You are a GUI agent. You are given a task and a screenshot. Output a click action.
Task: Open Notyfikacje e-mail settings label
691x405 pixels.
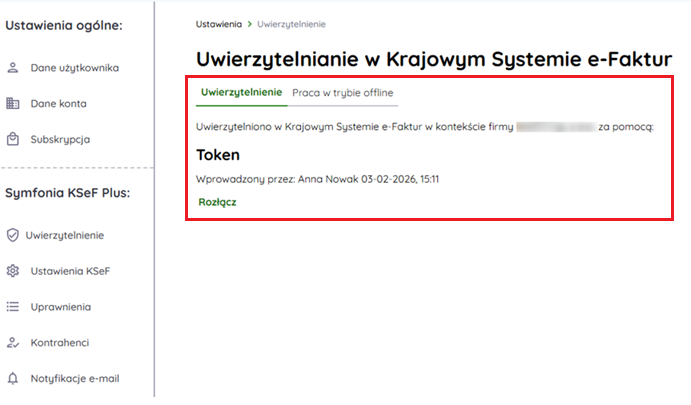point(77,379)
